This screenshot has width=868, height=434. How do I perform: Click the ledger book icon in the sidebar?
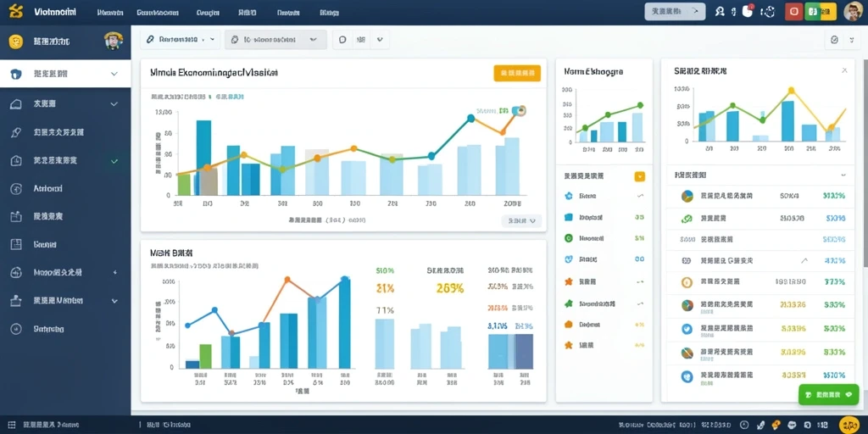[16, 244]
